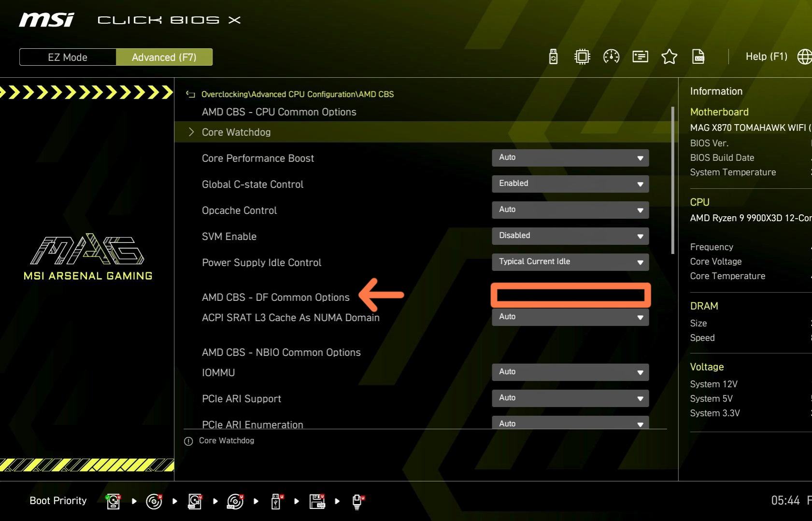812x521 pixels.
Task: Open Favorites via the star icon
Action: pos(670,57)
